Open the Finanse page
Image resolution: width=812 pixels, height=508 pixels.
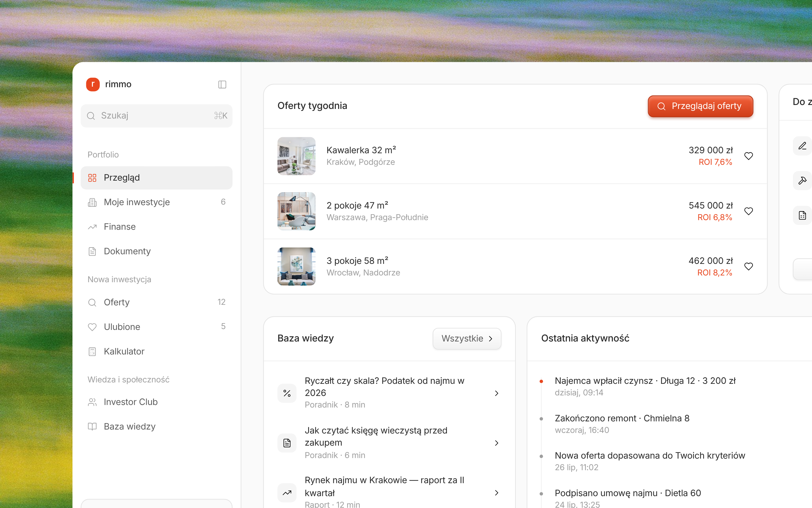pos(156,227)
